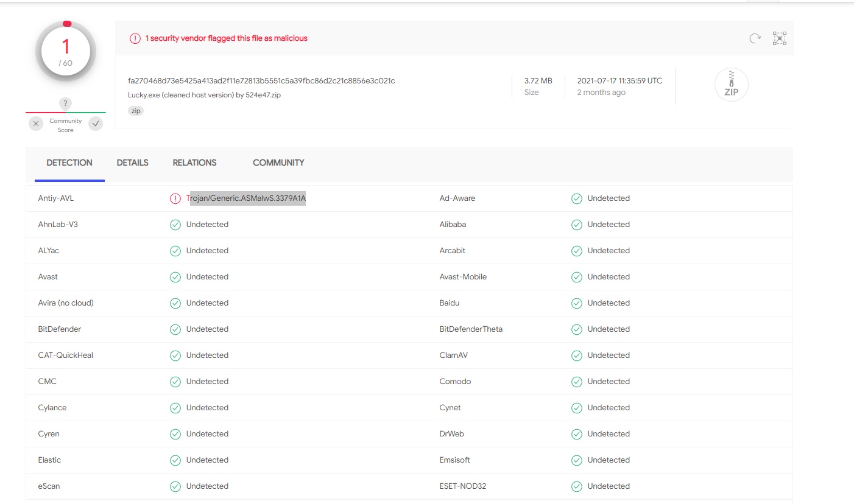Click the Community Score label

click(x=66, y=125)
